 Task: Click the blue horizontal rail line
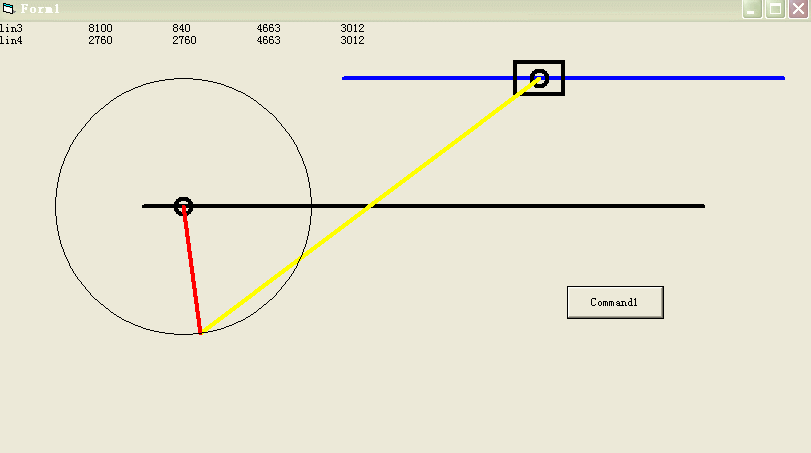[680, 77]
